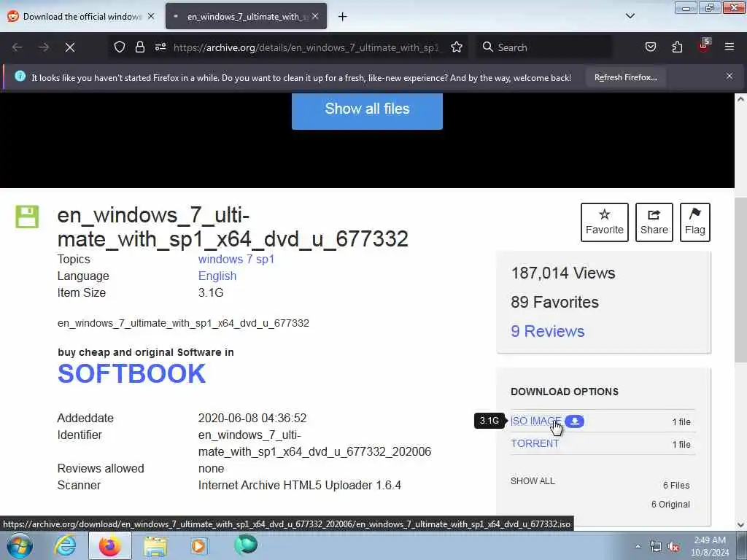Click the '187,014 Views' text

coord(563,273)
